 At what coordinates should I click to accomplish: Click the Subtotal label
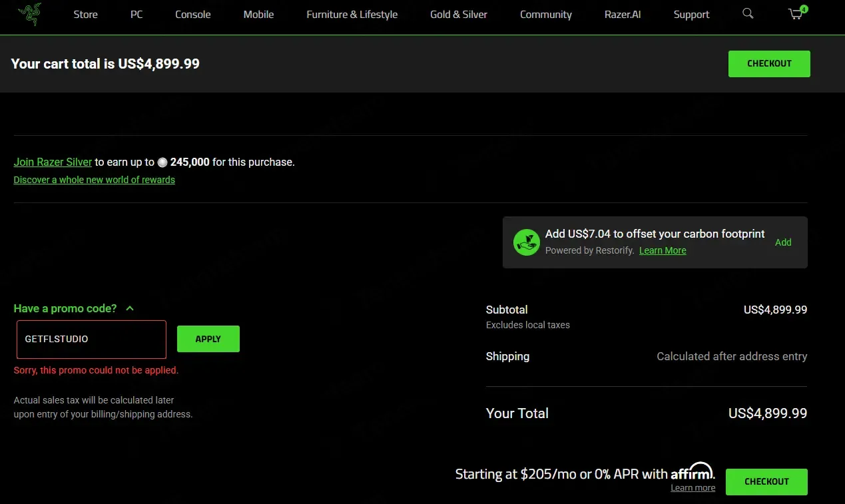coord(507,310)
